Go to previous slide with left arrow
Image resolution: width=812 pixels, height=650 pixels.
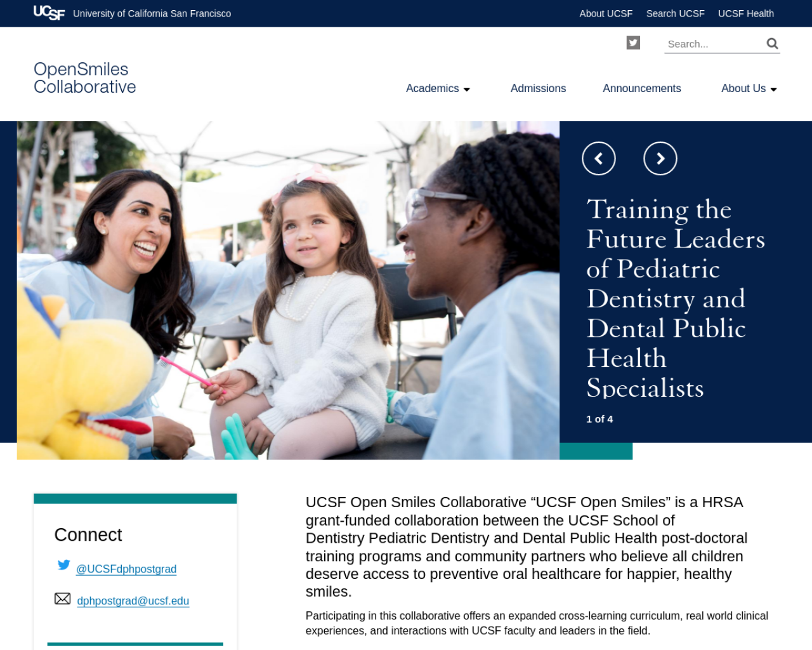599,159
